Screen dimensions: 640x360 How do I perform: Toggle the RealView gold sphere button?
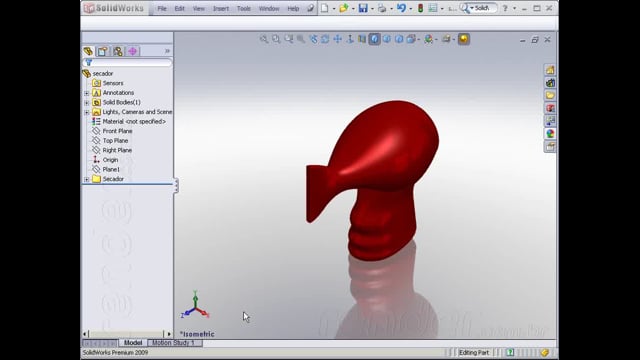click(x=464, y=39)
